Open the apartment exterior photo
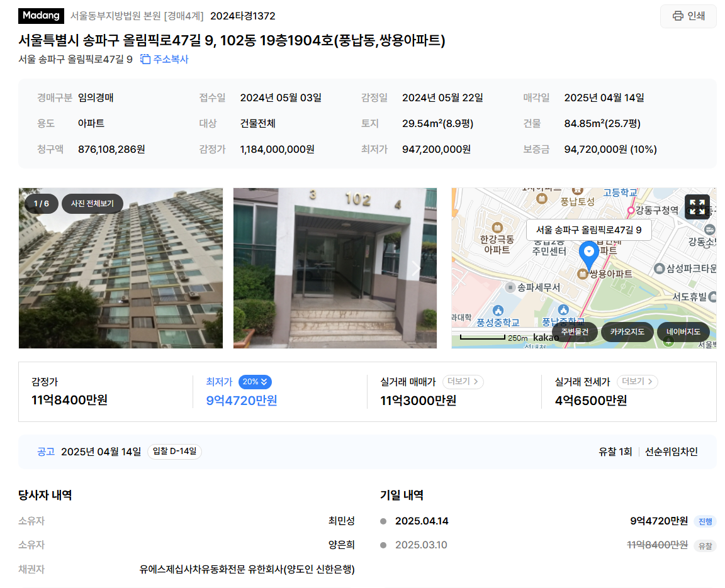 [121, 268]
